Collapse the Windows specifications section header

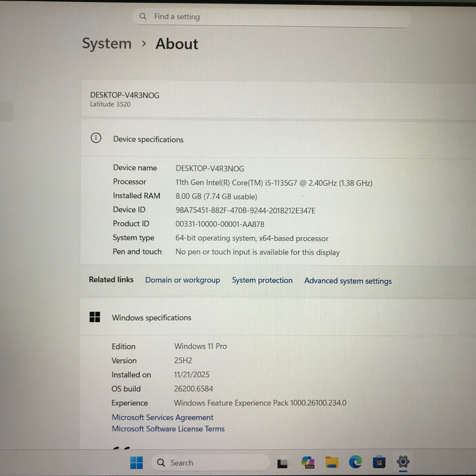[x=278, y=317]
